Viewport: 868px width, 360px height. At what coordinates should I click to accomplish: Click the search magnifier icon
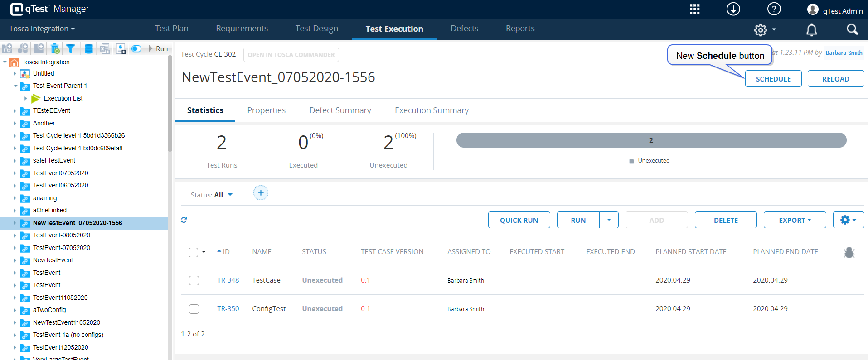coord(852,30)
